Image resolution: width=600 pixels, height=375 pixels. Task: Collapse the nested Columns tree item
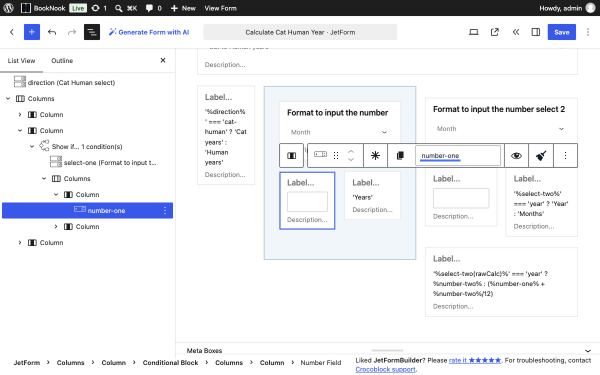click(44, 179)
